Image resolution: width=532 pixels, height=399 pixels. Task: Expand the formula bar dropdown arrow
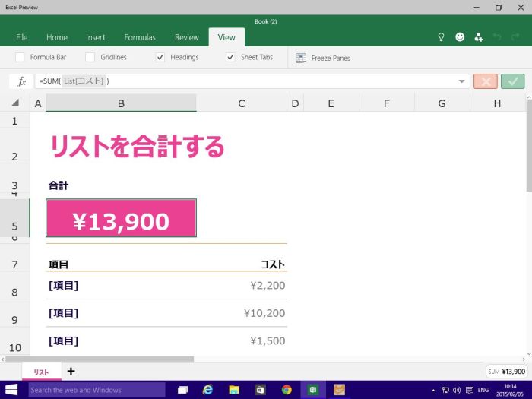click(461, 81)
